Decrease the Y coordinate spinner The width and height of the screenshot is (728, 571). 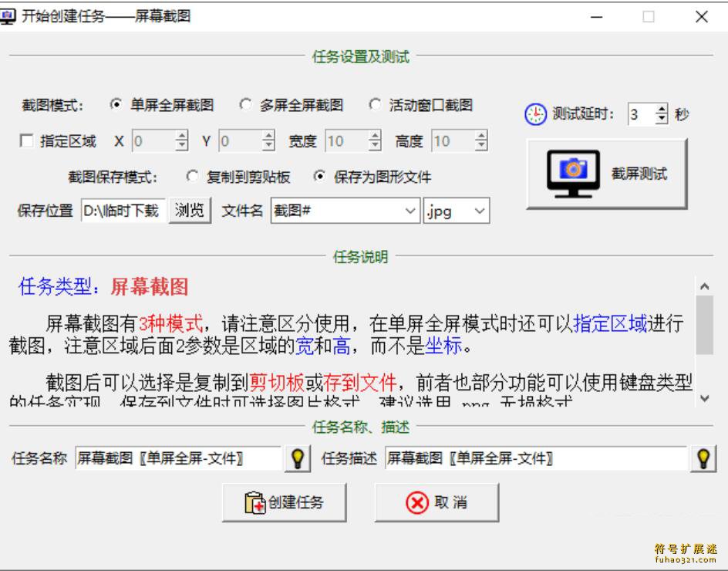[x=268, y=145]
